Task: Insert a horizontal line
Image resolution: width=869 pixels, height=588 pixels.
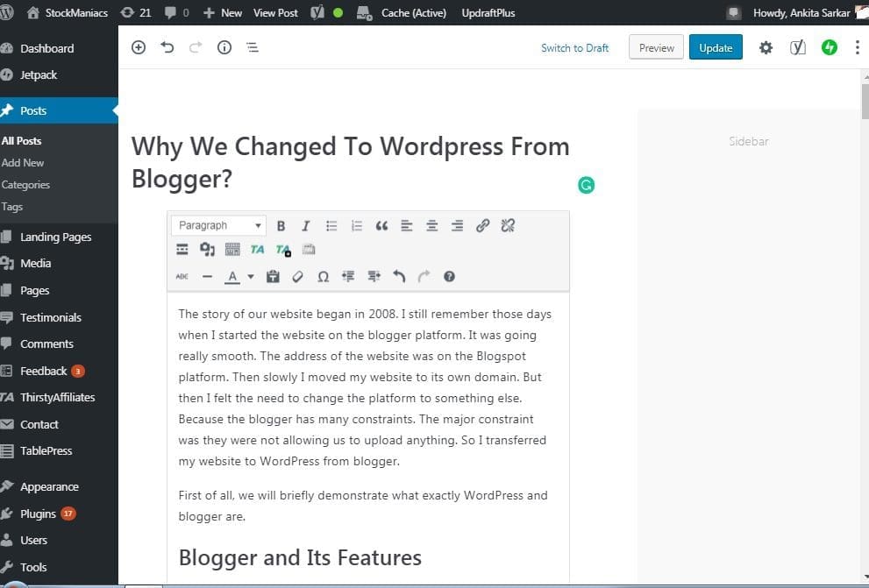Action: point(207,276)
